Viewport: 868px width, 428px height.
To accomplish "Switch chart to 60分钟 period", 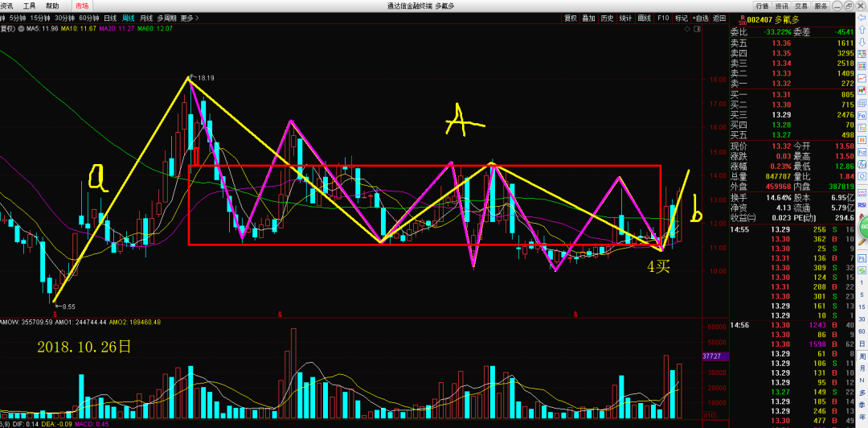I will (x=88, y=18).
